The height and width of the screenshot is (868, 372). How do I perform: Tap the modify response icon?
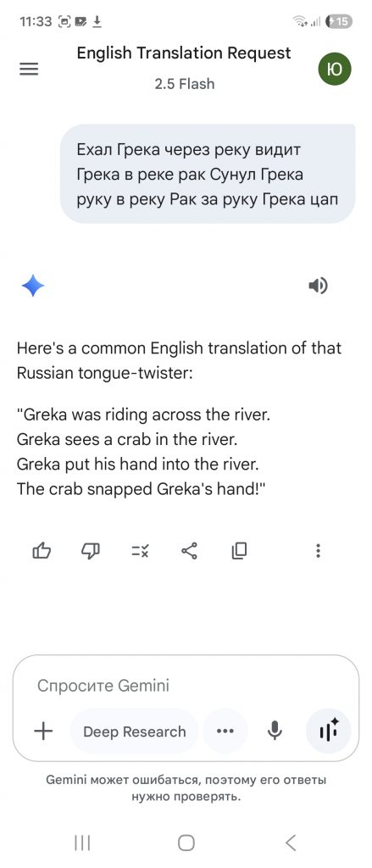pos(140,550)
